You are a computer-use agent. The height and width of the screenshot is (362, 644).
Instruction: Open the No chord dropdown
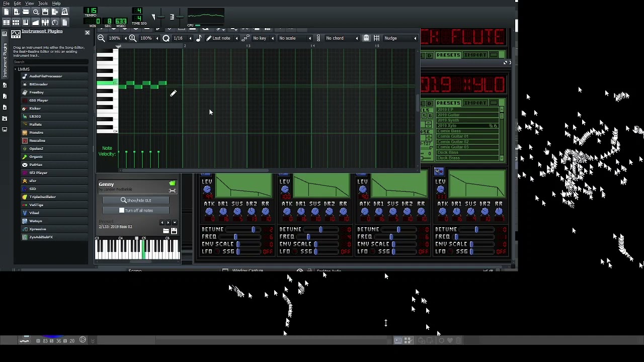coord(342,38)
